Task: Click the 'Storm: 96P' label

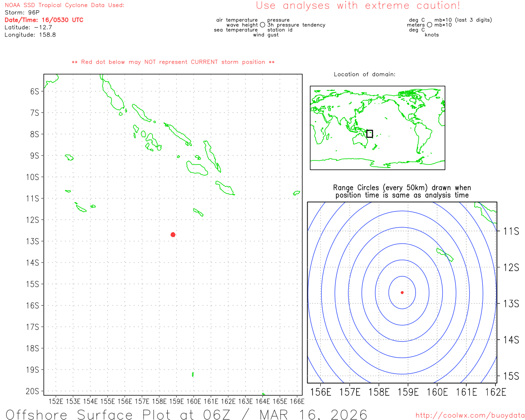Action: coord(22,13)
